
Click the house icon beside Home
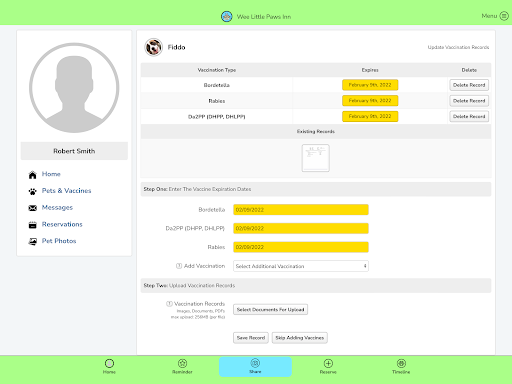coord(32,175)
